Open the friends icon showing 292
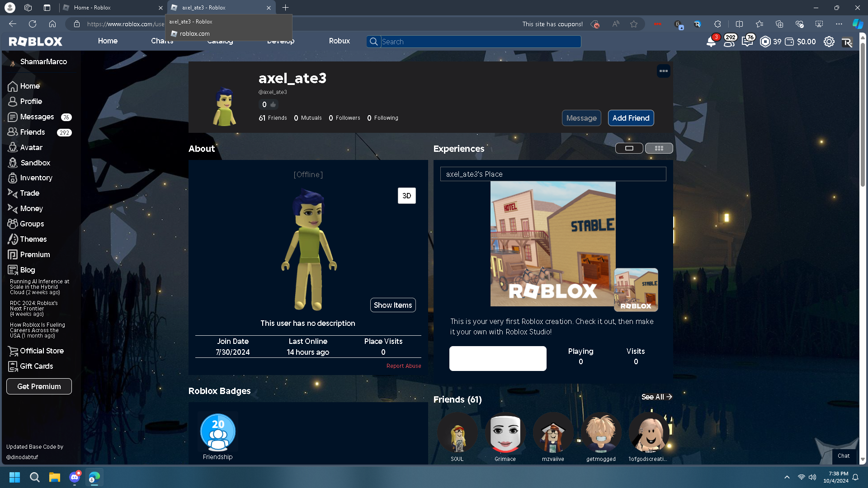 [730, 42]
